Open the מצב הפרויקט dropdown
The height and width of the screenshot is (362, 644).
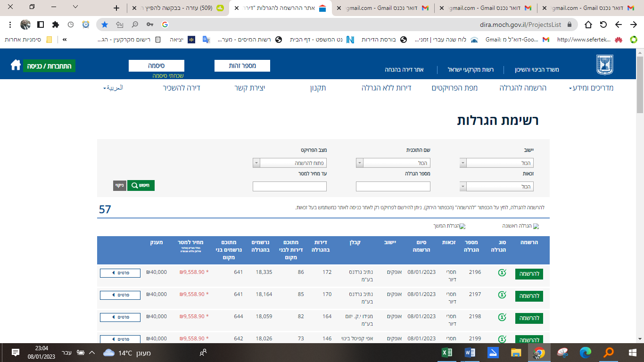(x=289, y=163)
